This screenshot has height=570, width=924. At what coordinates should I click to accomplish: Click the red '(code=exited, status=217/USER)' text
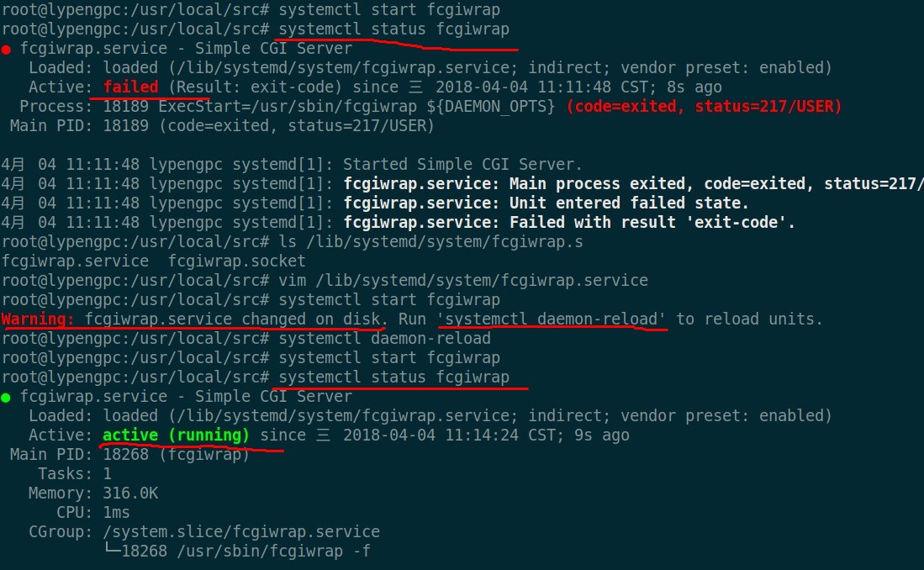704,107
